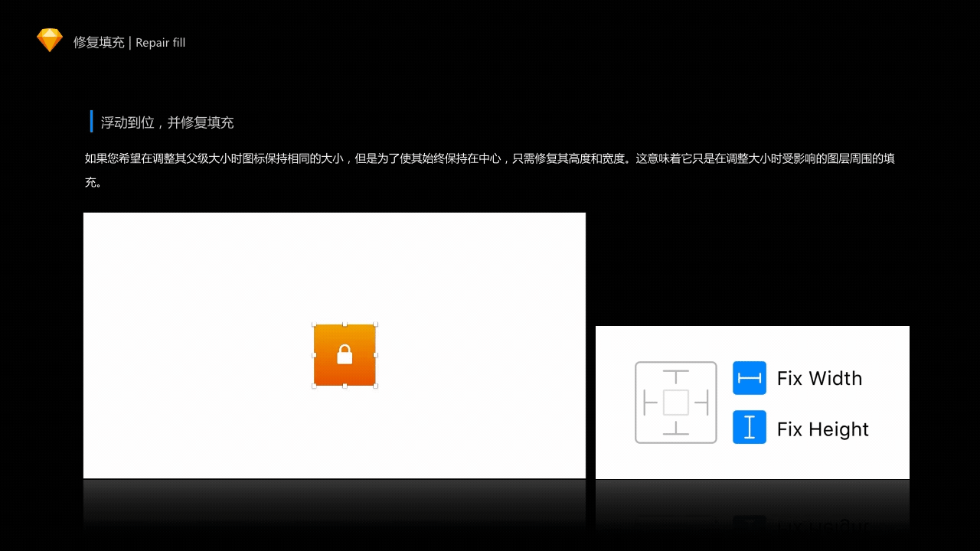Select the inner square of the pinning control
This screenshot has height=551, width=980.
point(675,402)
